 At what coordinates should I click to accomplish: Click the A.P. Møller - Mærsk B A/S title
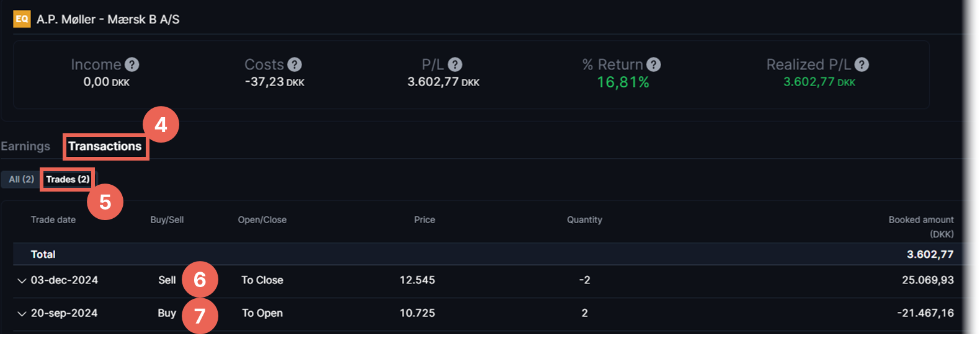108,19
